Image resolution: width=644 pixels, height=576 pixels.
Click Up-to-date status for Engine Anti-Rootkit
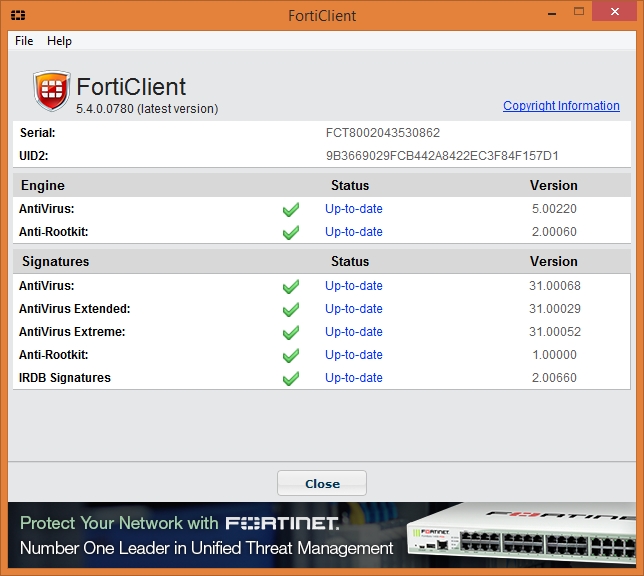354,232
